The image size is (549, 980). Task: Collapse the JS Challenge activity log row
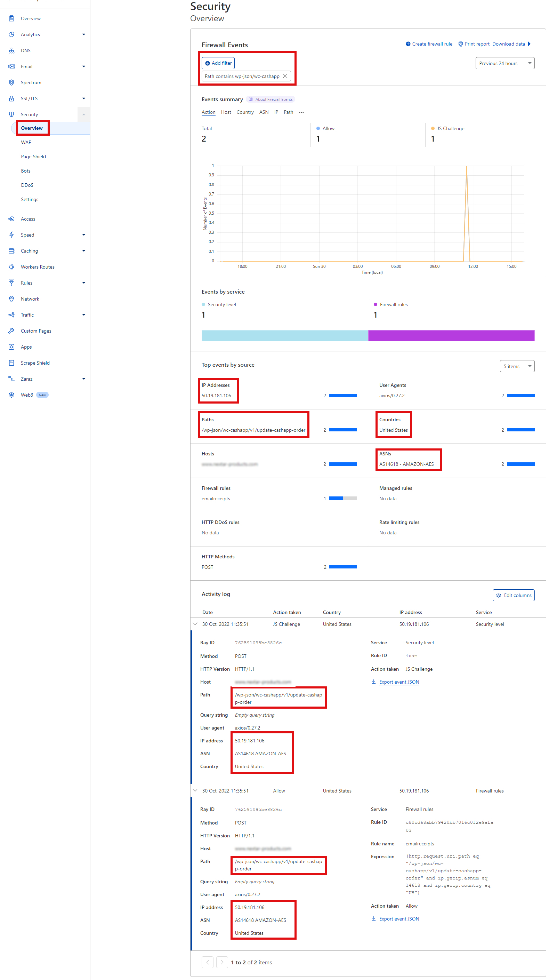click(x=195, y=623)
